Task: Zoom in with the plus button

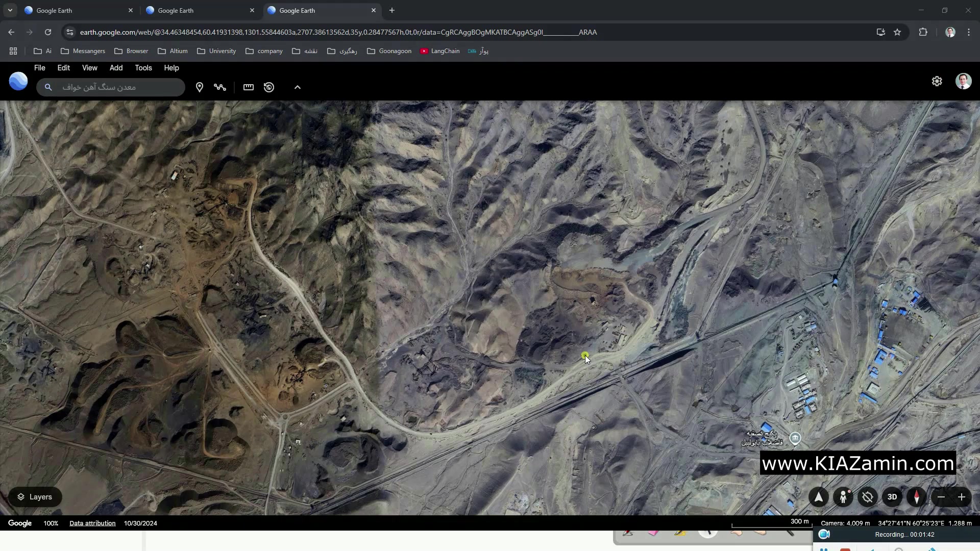Action: click(962, 497)
